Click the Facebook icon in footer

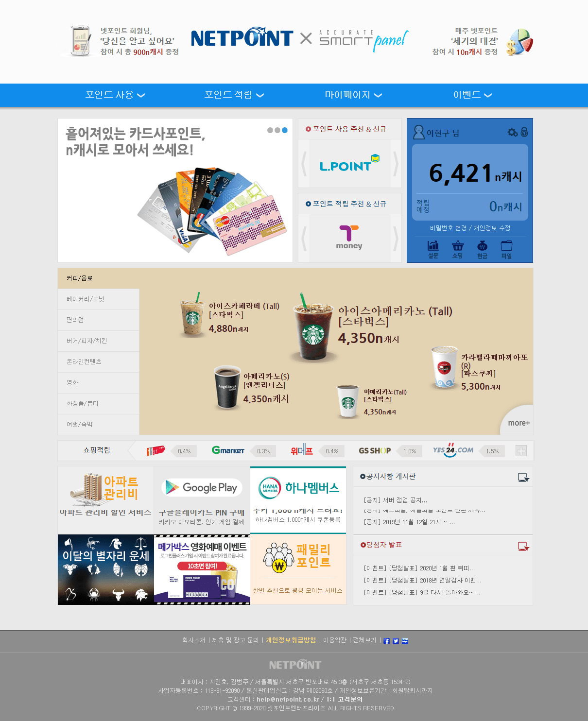pyautogui.click(x=387, y=641)
